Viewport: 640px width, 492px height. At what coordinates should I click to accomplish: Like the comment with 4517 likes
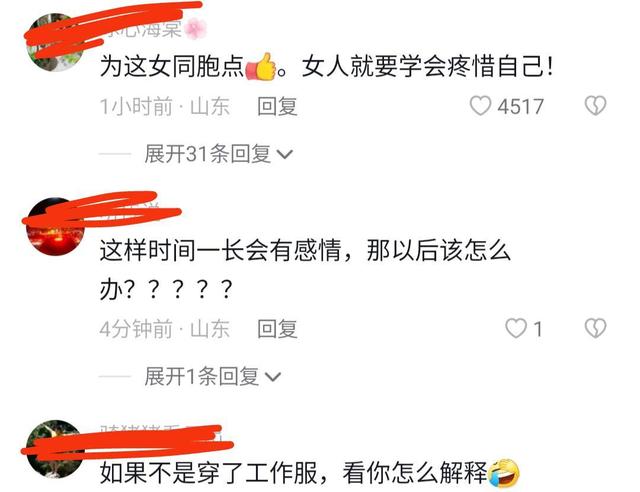(480, 106)
